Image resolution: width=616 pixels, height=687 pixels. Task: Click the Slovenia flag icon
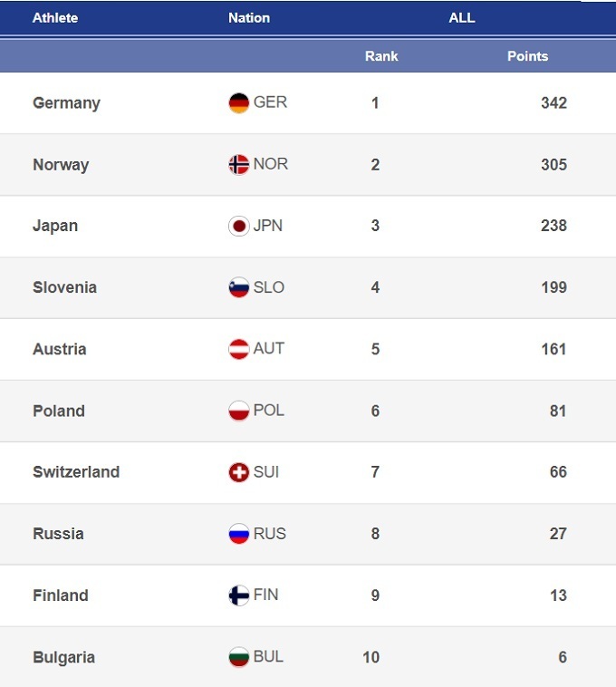click(x=238, y=287)
